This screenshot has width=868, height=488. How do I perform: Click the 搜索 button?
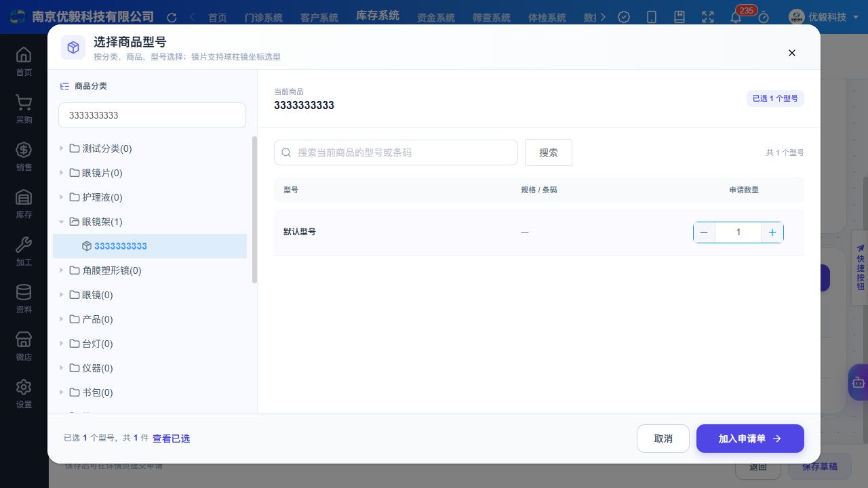click(x=549, y=152)
